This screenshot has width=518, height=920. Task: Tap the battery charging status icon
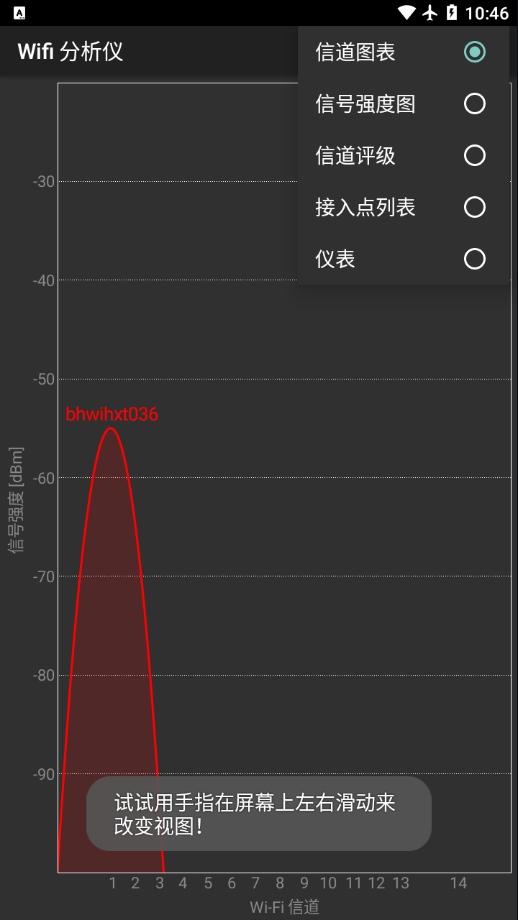(451, 12)
